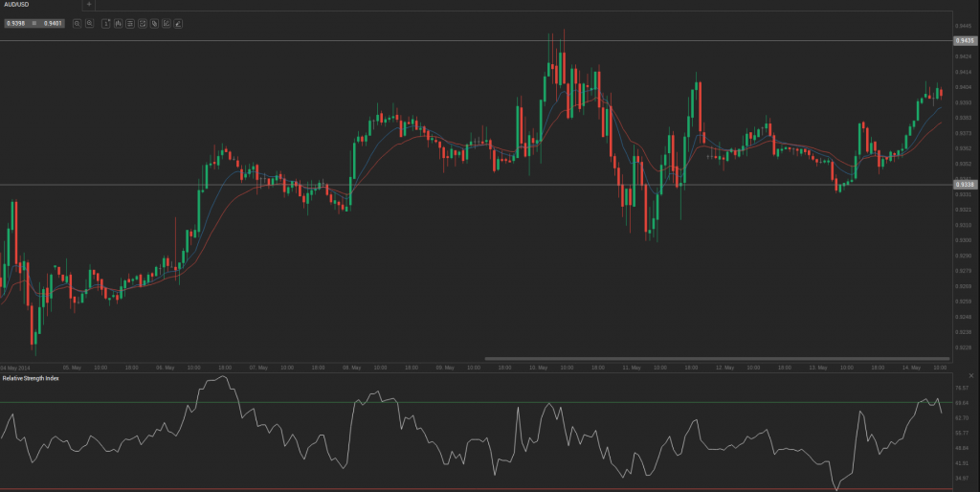Select the pencil annotation tool icon
Image resolution: width=980 pixels, height=492 pixels.
pos(178,23)
